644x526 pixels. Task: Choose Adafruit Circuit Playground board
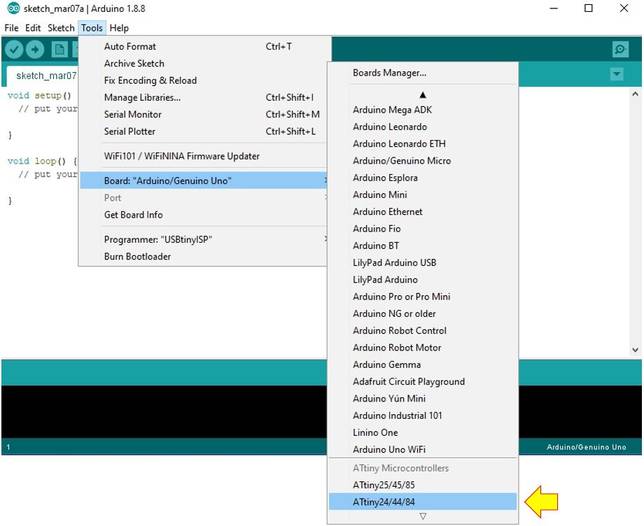pos(423,381)
